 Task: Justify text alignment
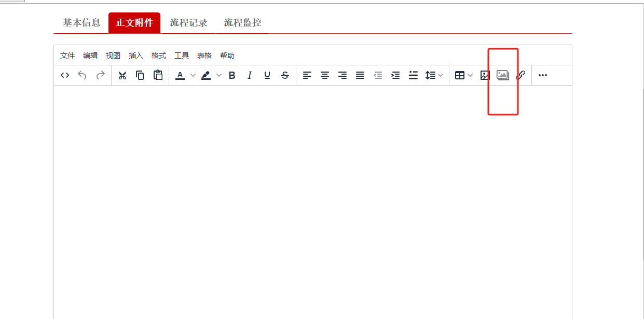tap(360, 75)
